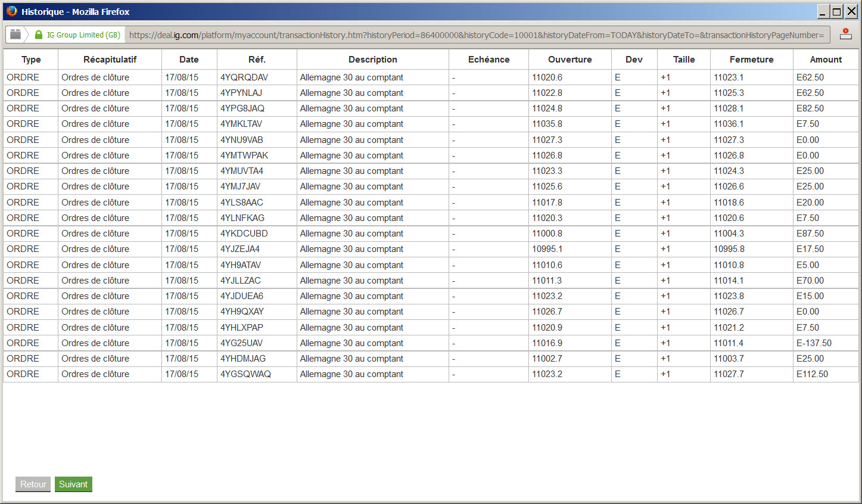Click IG Group Limited (GB) identity label
This screenshot has width=862, height=504.
83,35
